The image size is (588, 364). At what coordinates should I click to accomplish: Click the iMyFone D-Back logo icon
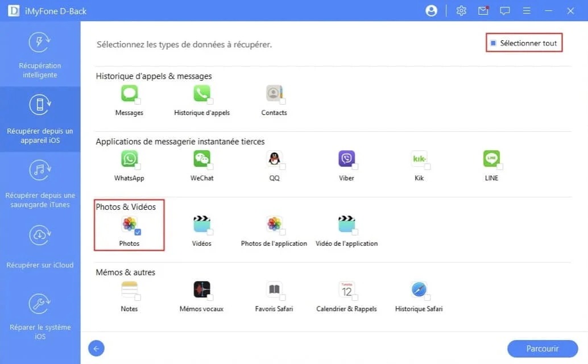[x=14, y=10]
